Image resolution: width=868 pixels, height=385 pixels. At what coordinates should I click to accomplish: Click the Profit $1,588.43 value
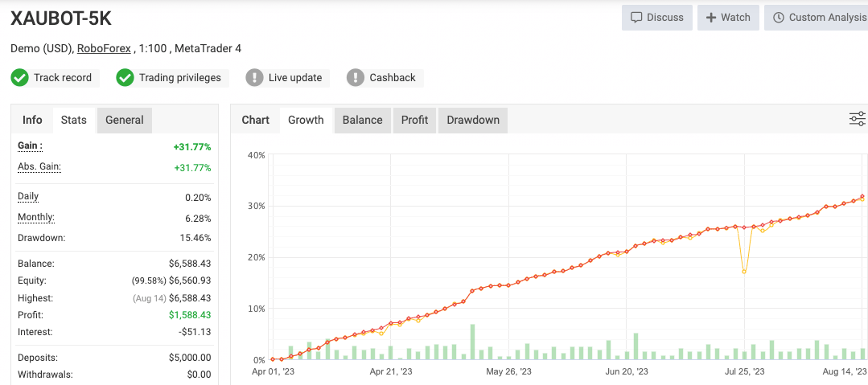tap(190, 315)
